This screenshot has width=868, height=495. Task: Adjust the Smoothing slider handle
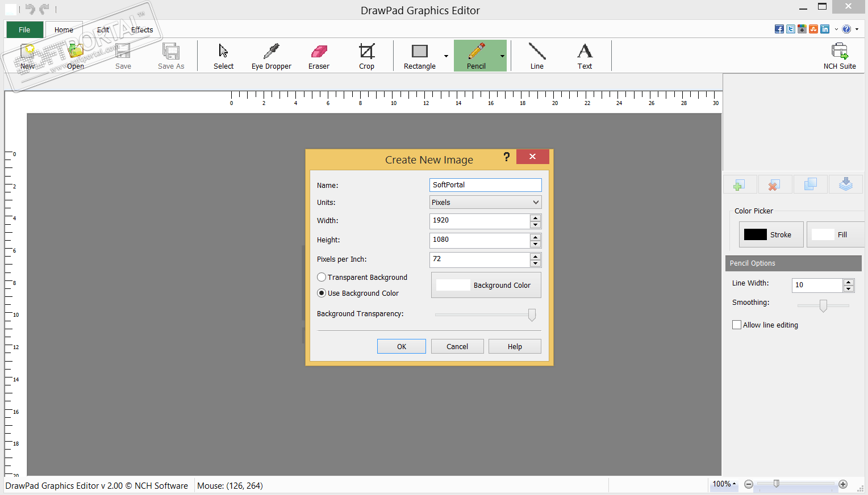pyautogui.click(x=823, y=305)
